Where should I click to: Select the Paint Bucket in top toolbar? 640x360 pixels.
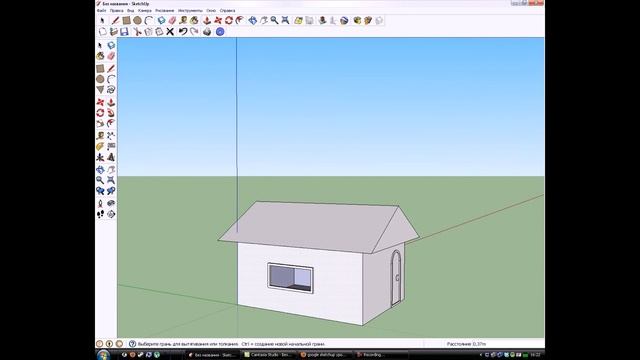coord(194,20)
